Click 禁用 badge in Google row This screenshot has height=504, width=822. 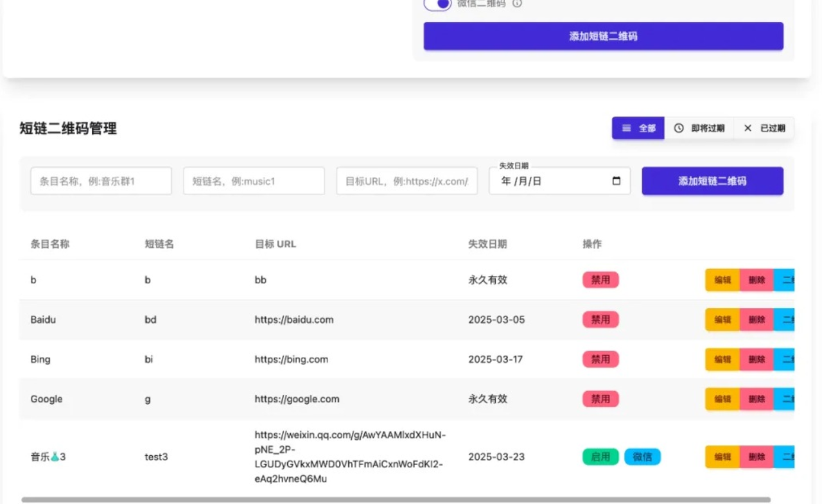point(600,399)
